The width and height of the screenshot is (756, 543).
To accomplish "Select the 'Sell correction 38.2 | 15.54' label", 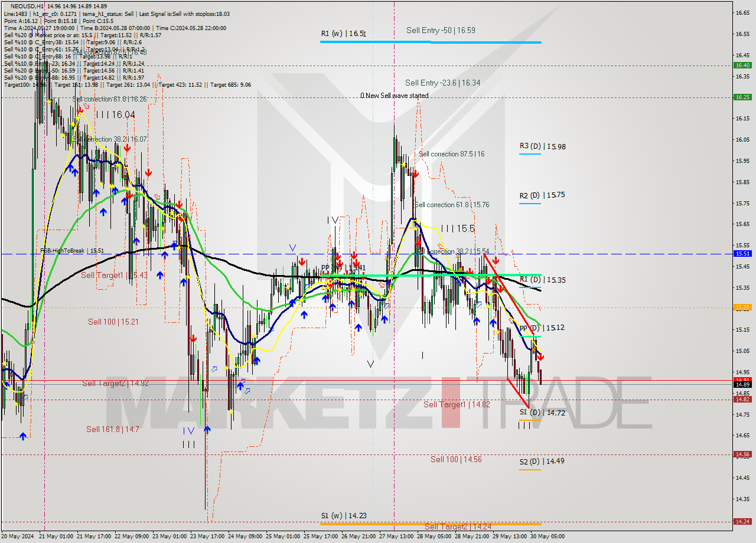I will coord(452,251).
